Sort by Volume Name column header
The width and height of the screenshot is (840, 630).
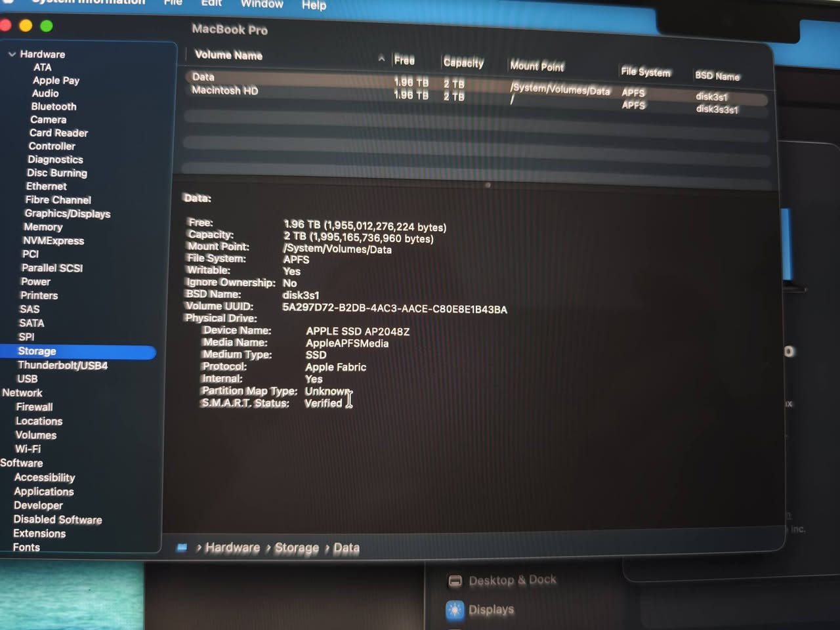click(x=228, y=55)
